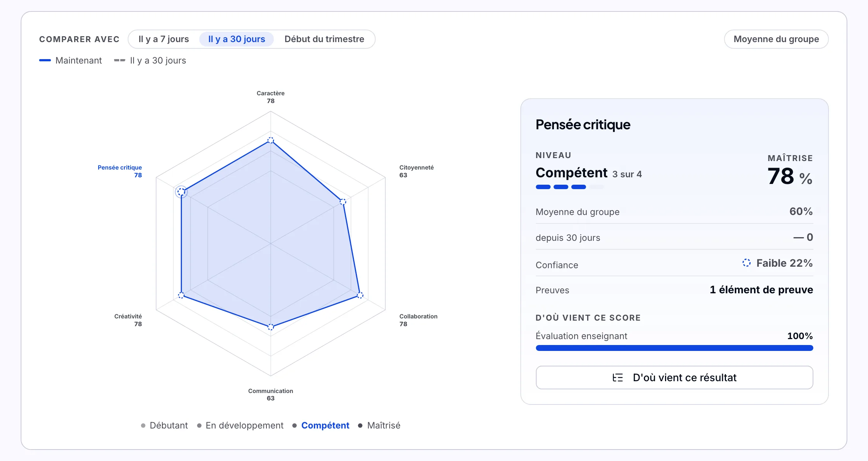Viewport: 868px width, 461px height.
Task: Select the 'Créativité 78' axis label
Action: point(128,320)
